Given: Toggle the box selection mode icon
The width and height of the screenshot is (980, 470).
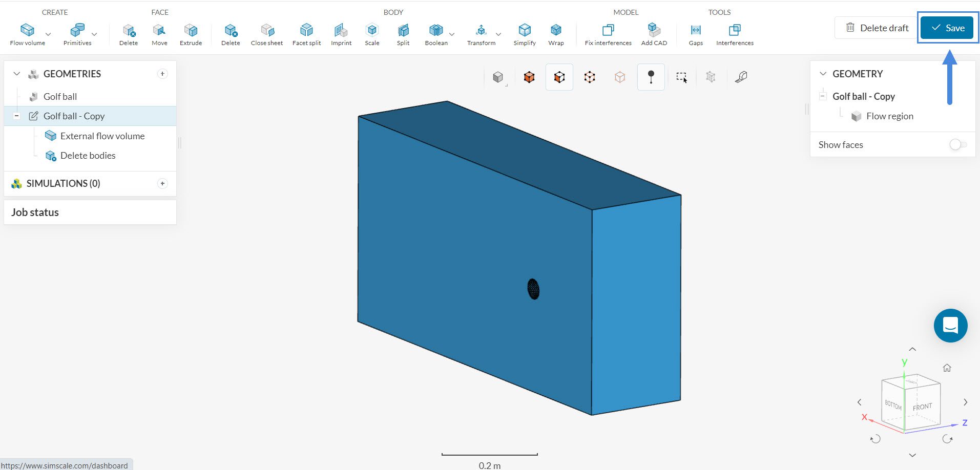Looking at the screenshot, I should pyautogui.click(x=681, y=77).
